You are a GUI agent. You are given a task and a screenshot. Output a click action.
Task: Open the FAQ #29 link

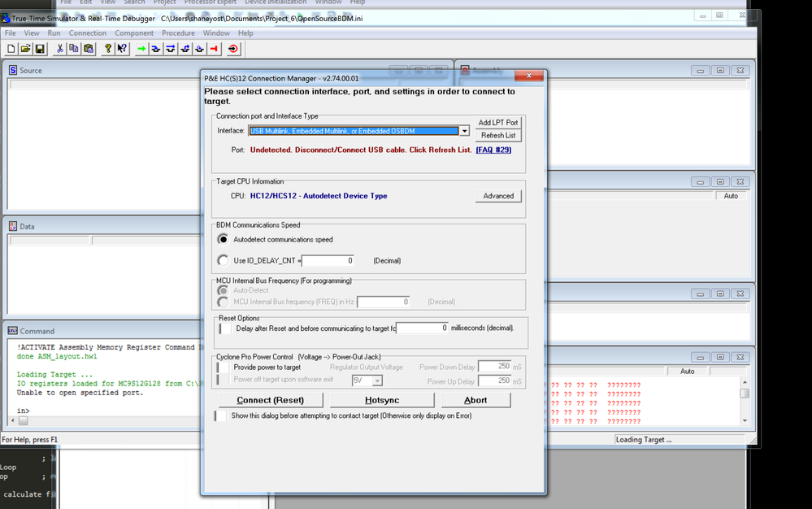coord(493,150)
